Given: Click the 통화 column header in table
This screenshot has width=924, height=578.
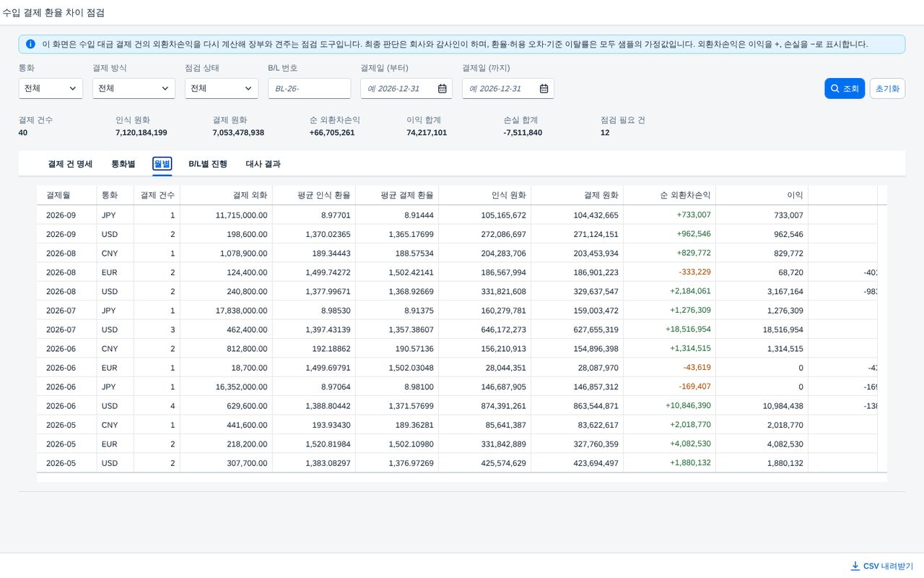Looking at the screenshot, I should (x=115, y=195).
